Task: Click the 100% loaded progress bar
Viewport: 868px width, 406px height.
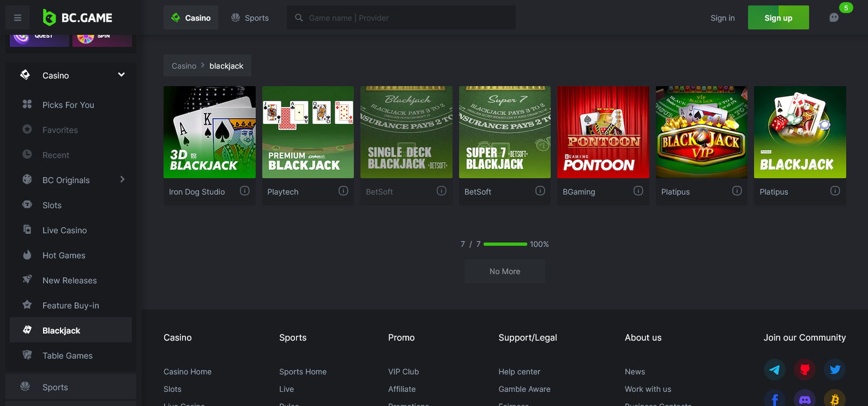Action: 505,244
